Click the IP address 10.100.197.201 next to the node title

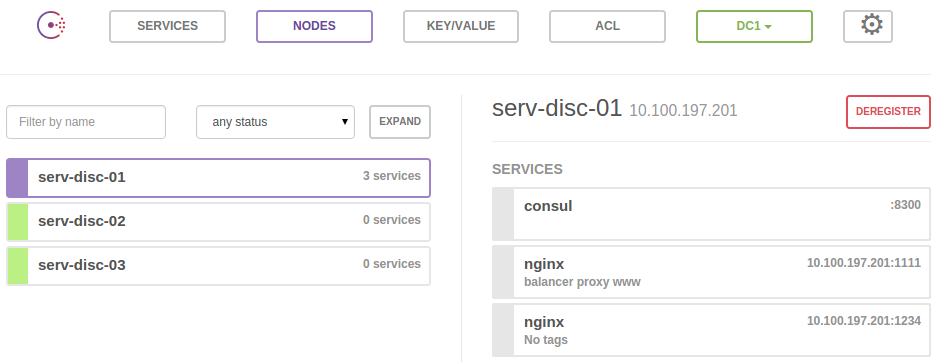(683, 110)
